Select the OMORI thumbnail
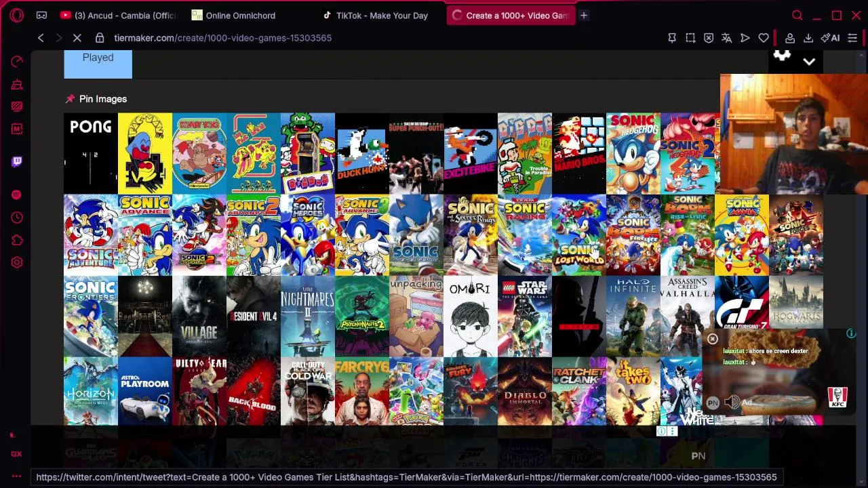 (x=471, y=317)
